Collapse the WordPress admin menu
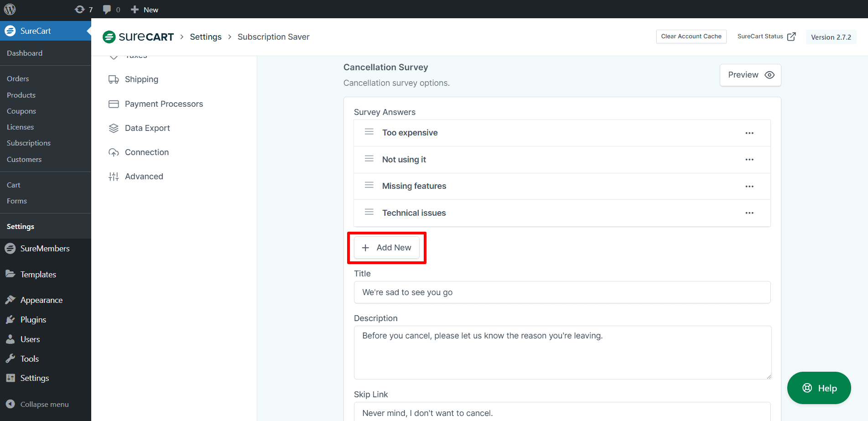 click(10, 404)
